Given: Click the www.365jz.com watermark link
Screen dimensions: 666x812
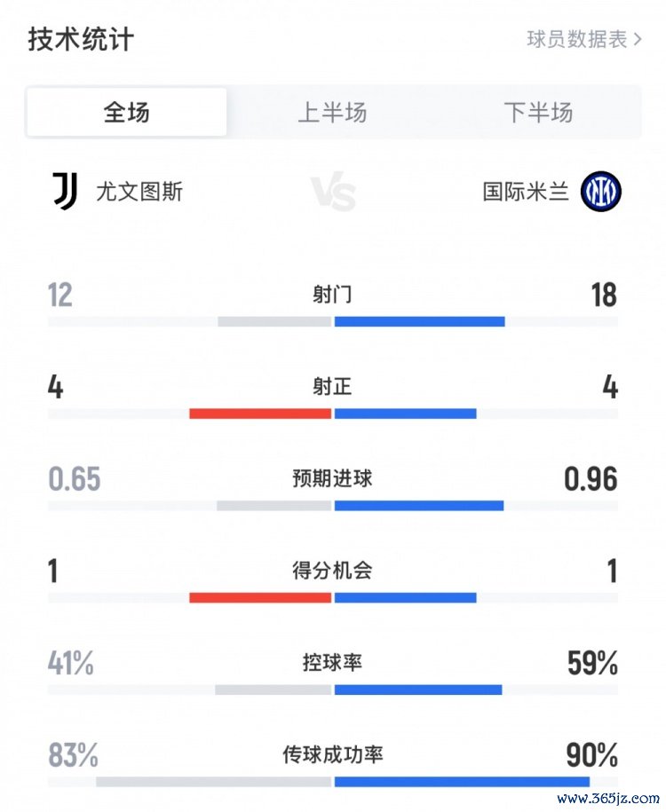Looking at the screenshot, I should click(608, 798).
